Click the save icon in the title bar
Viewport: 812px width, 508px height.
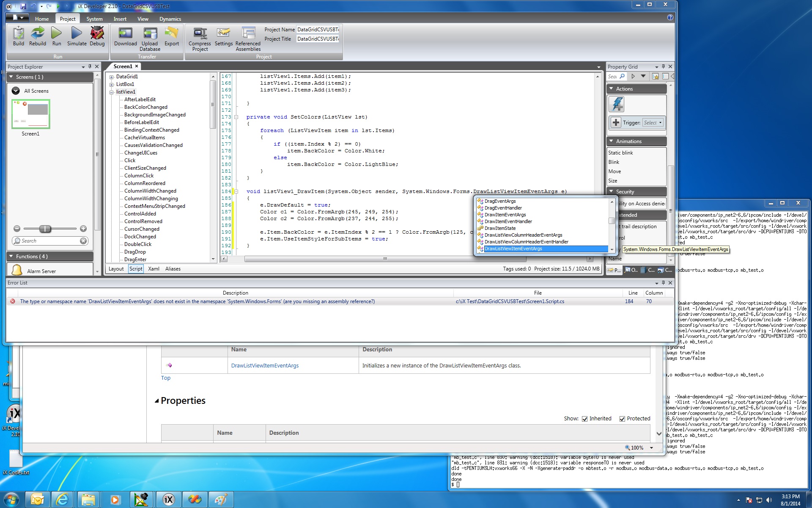(x=23, y=6)
